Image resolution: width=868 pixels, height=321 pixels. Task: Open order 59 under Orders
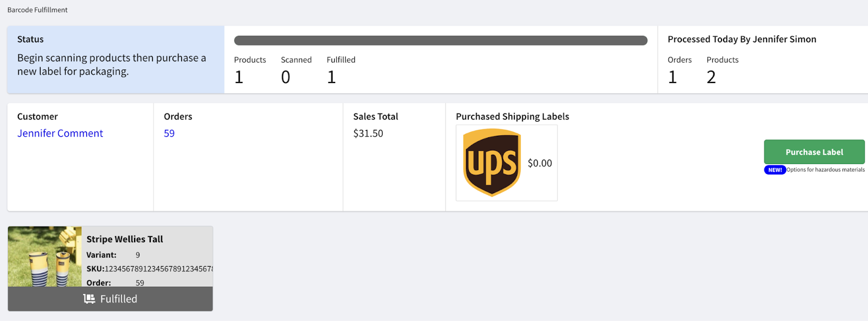pyautogui.click(x=169, y=134)
